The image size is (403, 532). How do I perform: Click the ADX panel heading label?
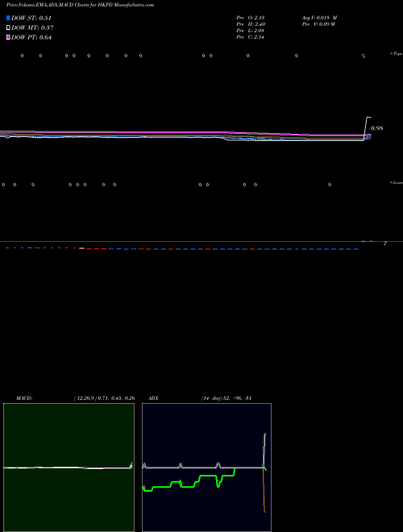pos(153,398)
